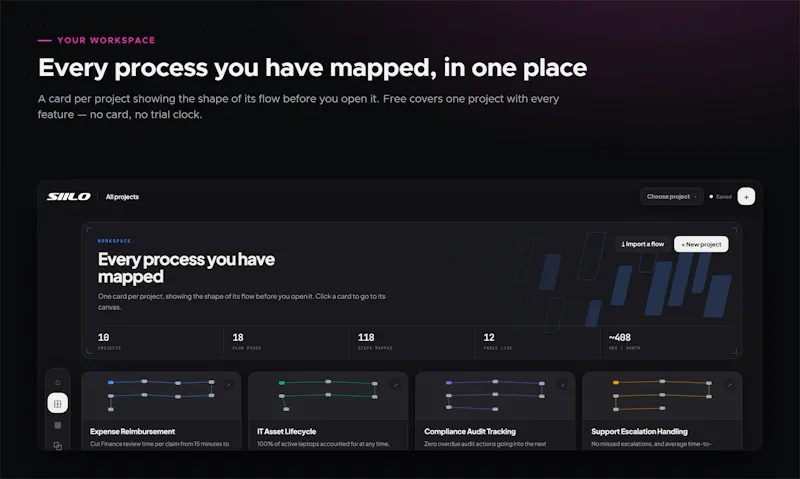Open arrow icon on Compliance Audit Tracking card
The height and width of the screenshot is (479, 800).
point(562,385)
